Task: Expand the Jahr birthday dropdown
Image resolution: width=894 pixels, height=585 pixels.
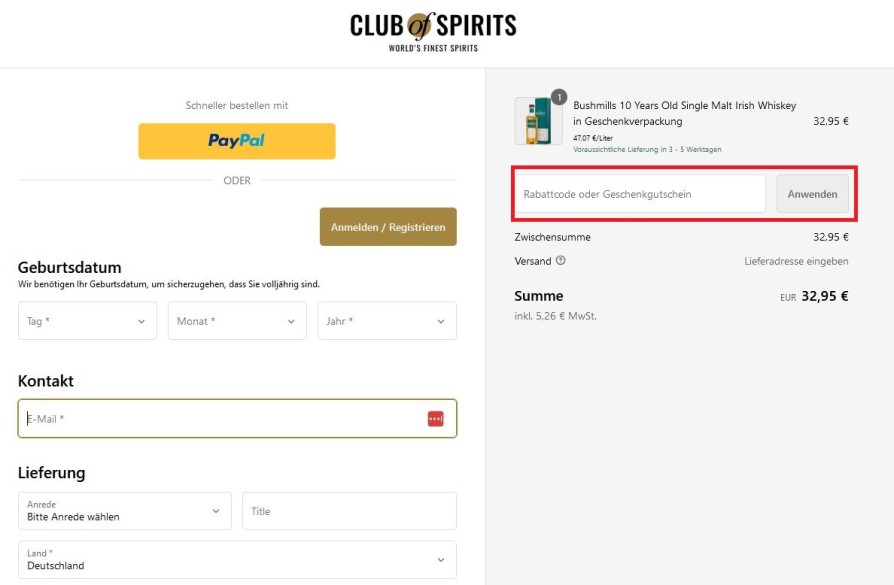Action: [387, 321]
